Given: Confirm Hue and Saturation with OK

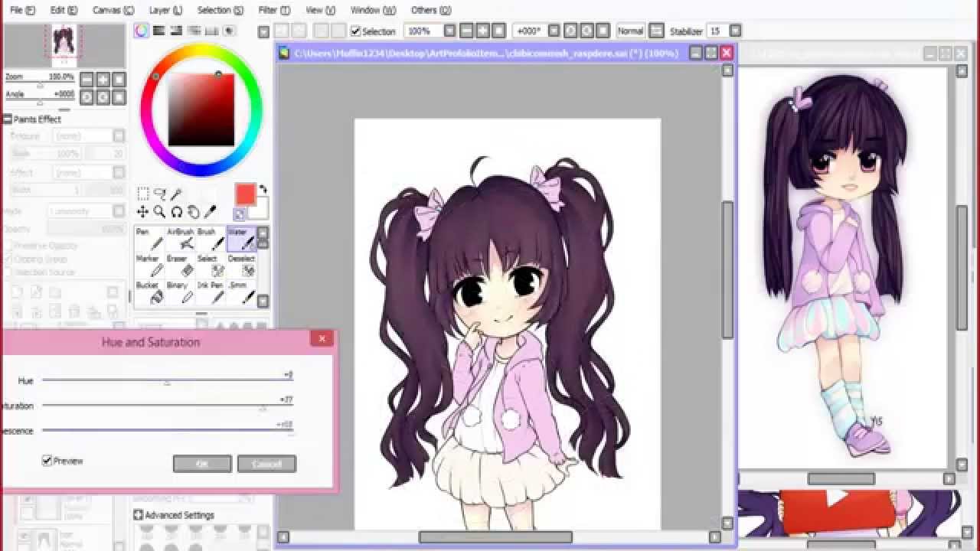Looking at the screenshot, I should (202, 464).
